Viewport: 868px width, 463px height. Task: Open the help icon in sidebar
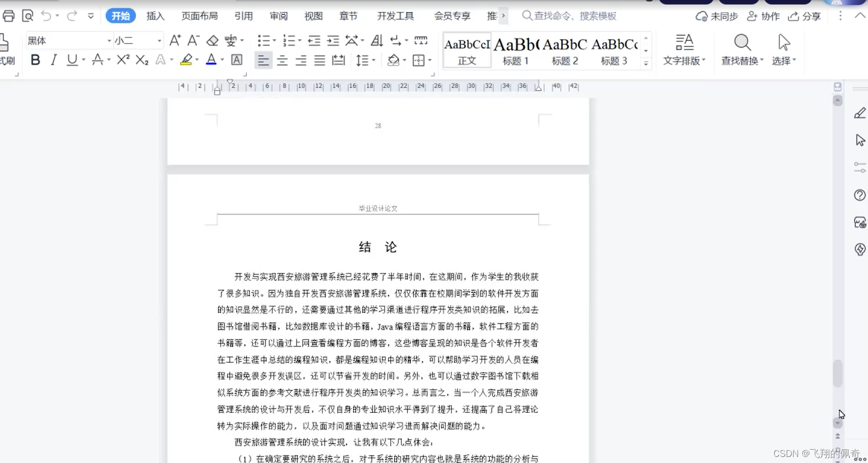coord(860,195)
